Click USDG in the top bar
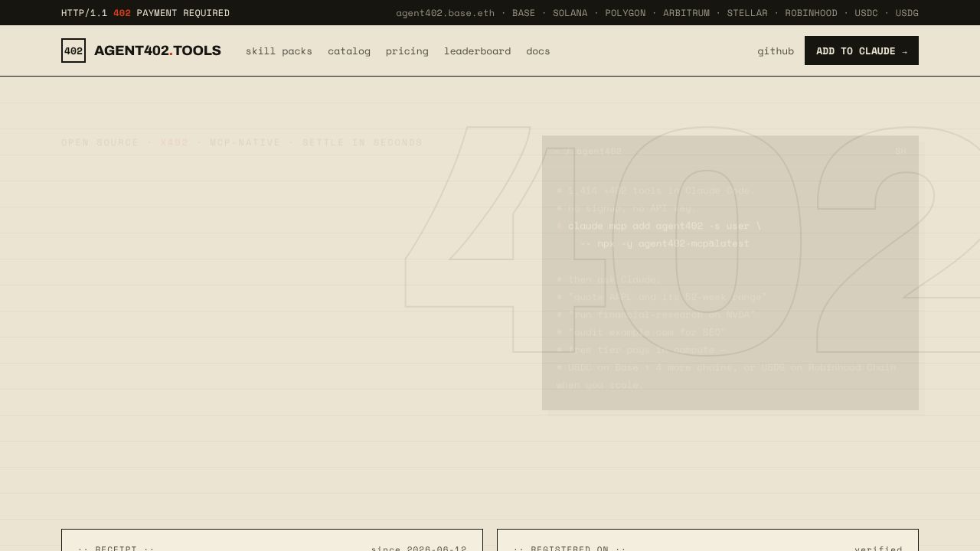Viewport: 980px width, 551px height. point(907,13)
